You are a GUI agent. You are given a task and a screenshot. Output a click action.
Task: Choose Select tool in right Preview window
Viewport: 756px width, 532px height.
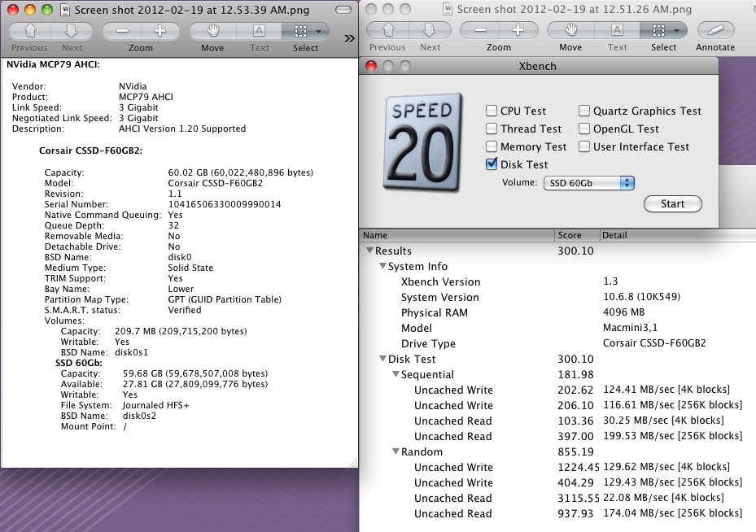658,30
